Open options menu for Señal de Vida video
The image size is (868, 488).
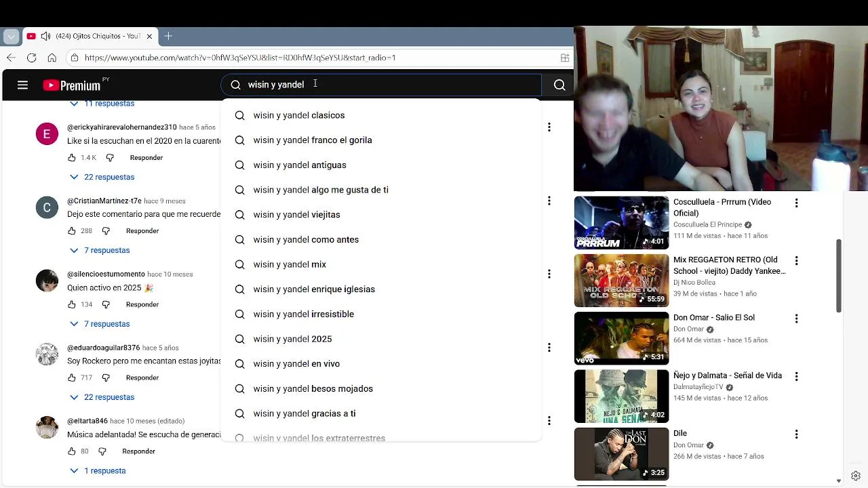(796, 376)
